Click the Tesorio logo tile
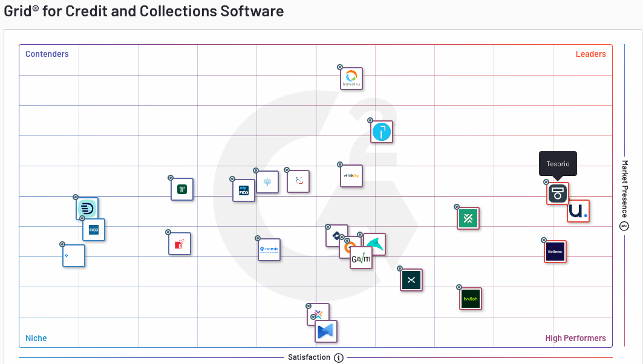This screenshot has width=643, height=364. 557,193
